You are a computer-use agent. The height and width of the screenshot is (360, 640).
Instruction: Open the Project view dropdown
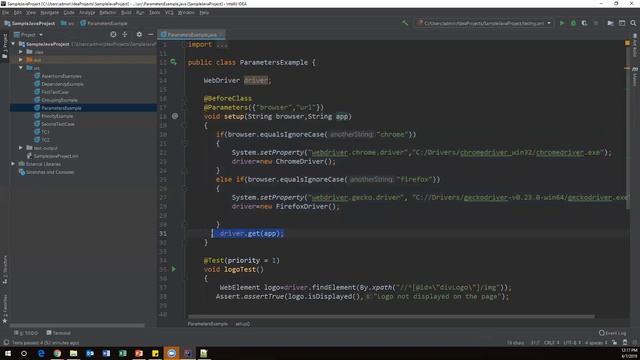29,35
